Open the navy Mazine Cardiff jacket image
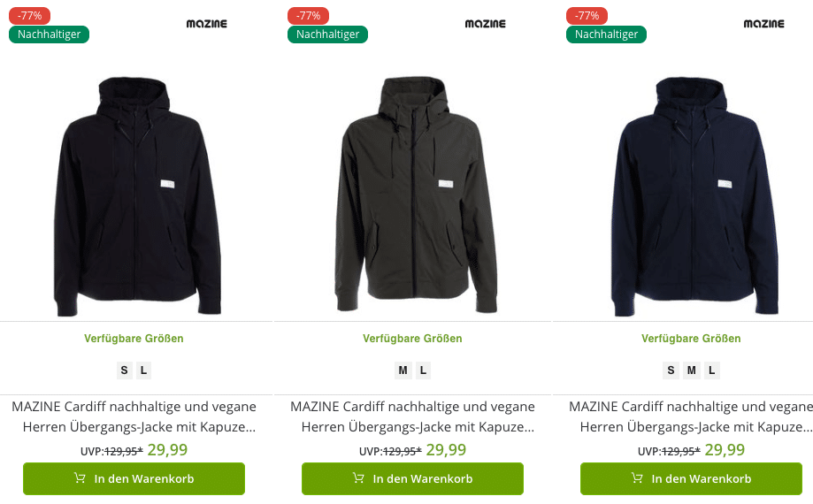 (694, 196)
